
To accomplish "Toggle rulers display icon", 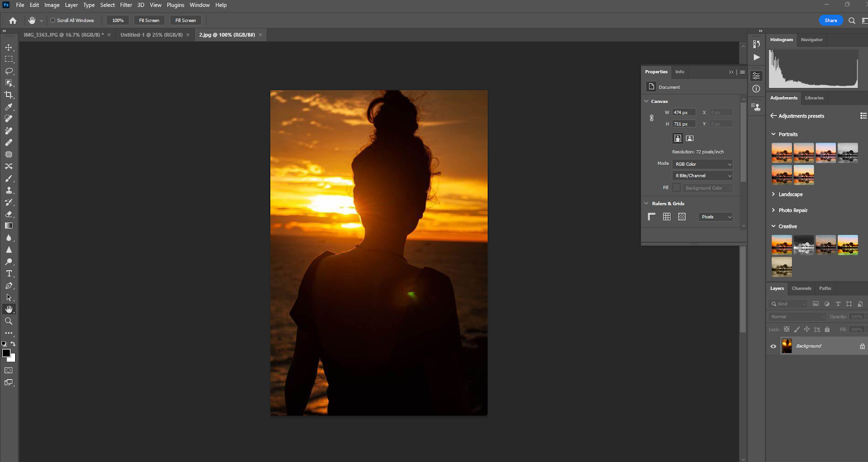I will click(x=652, y=217).
